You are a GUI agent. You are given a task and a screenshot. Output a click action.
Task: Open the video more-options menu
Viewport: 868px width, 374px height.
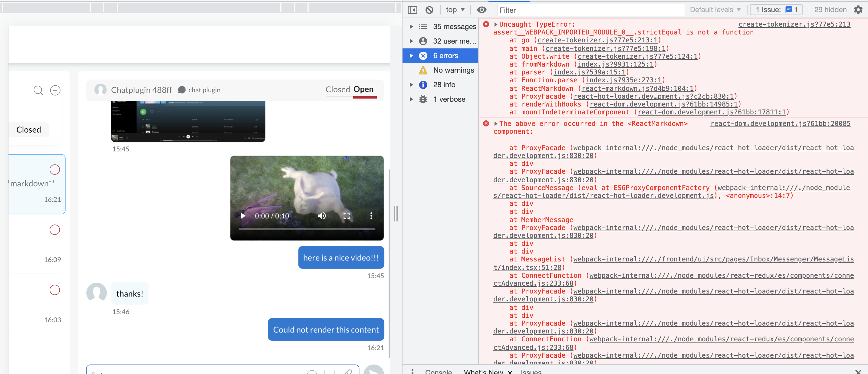[x=371, y=216]
